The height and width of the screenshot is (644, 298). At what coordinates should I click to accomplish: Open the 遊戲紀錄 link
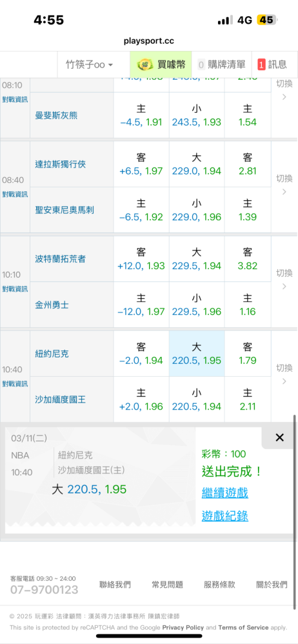pos(224,516)
